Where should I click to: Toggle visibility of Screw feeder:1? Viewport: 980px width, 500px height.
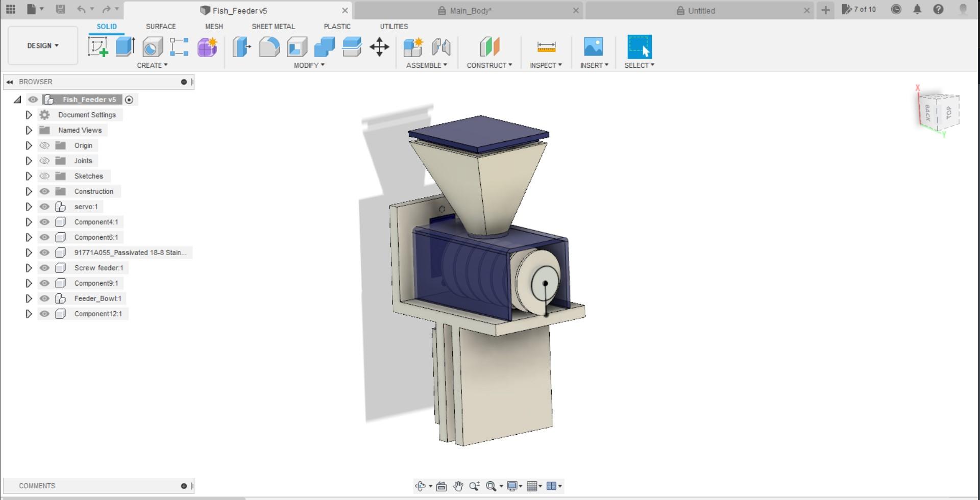click(44, 268)
